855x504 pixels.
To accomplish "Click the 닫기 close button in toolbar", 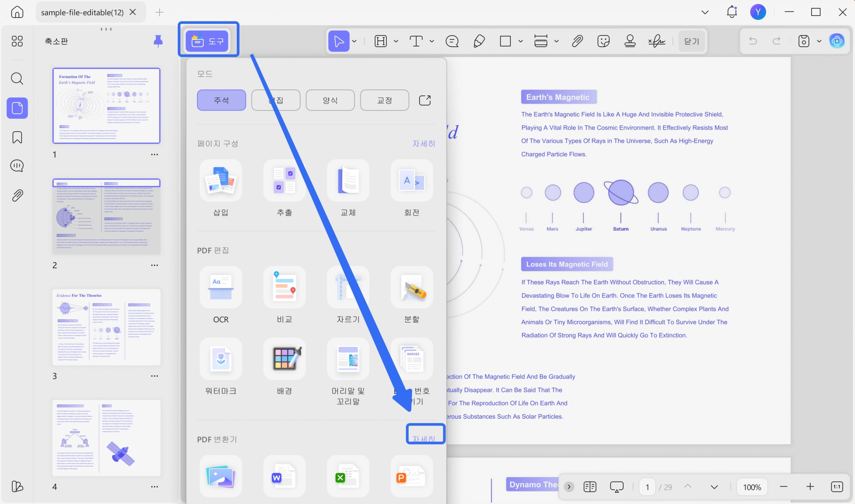I will 692,41.
